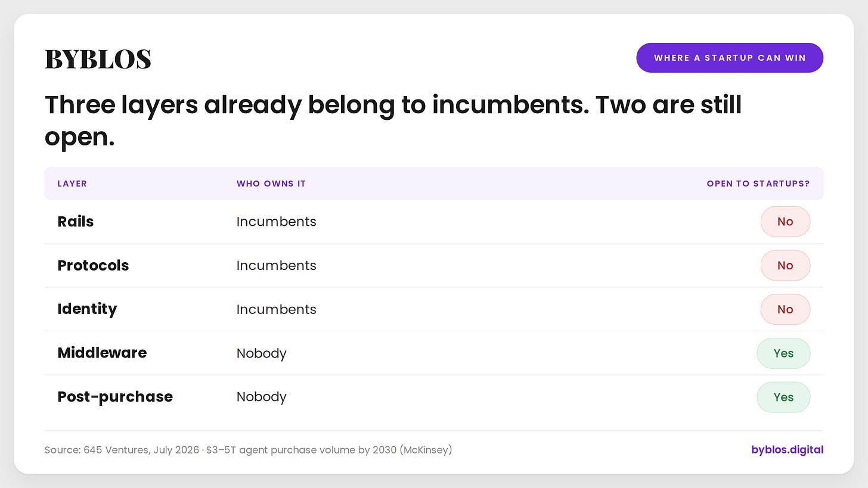Select the Post-purchase layer name
This screenshot has width=868, height=488.
point(115,397)
